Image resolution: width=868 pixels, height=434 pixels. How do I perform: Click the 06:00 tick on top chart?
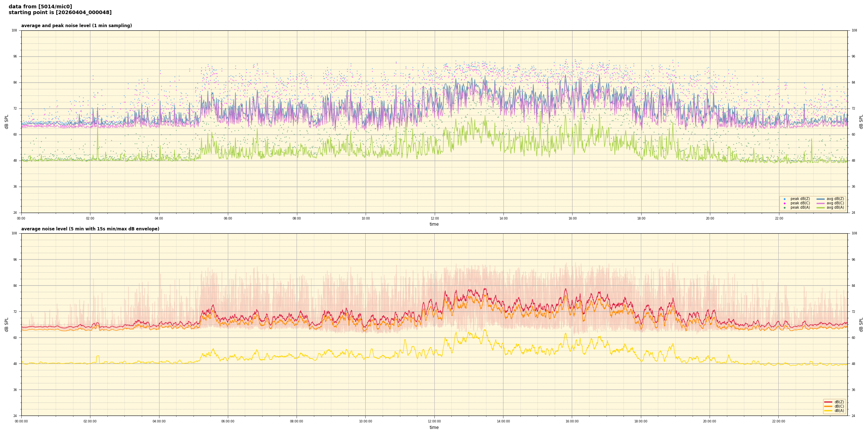coord(228,218)
